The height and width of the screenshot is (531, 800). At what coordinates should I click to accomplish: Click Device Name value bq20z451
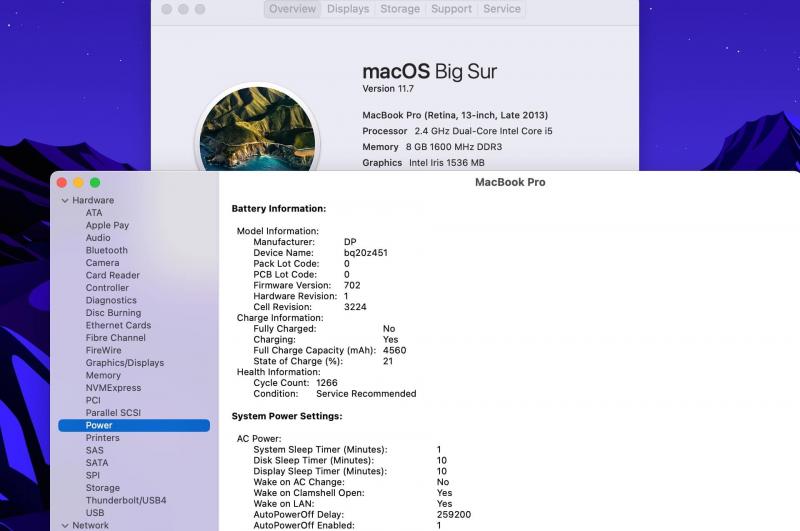click(366, 253)
